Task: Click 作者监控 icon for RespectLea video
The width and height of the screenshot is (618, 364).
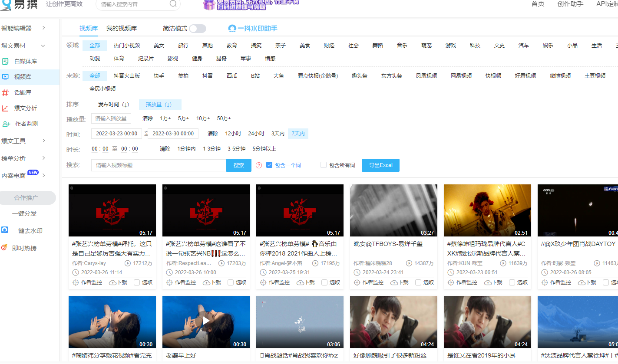Action: coord(169,282)
